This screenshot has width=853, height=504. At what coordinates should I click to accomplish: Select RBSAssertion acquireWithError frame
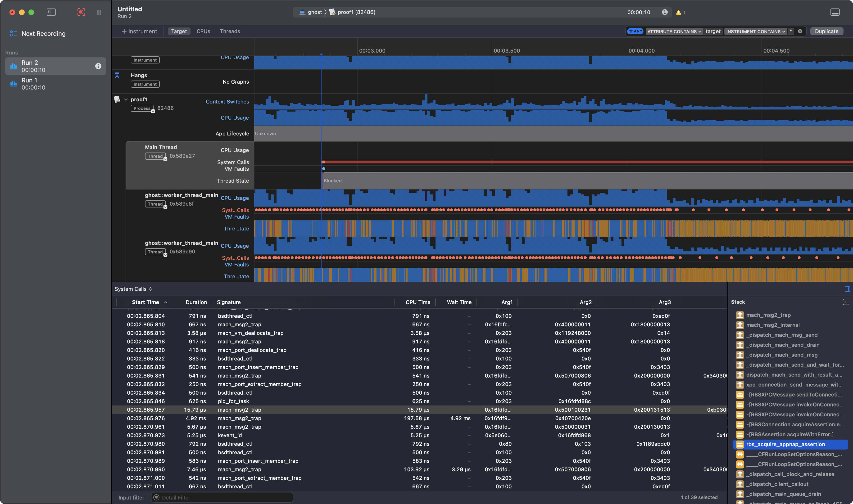[x=791, y=434]
